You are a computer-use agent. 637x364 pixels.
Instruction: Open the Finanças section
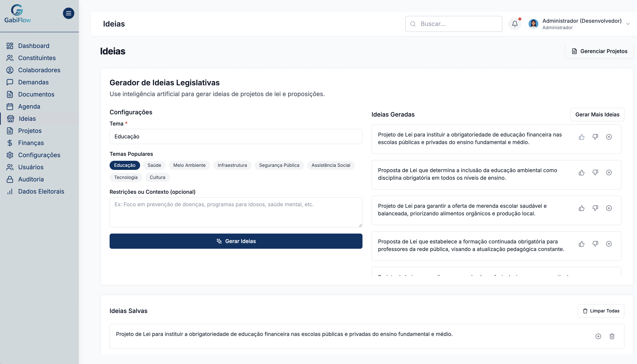point(31,143)
